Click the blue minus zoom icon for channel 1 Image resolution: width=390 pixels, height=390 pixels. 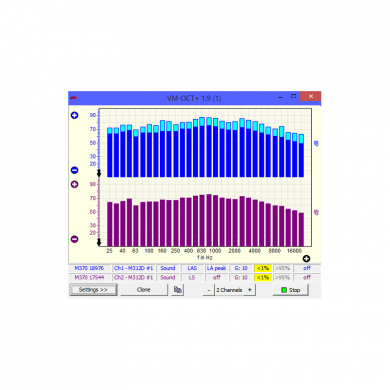click(x=75, y=170)
